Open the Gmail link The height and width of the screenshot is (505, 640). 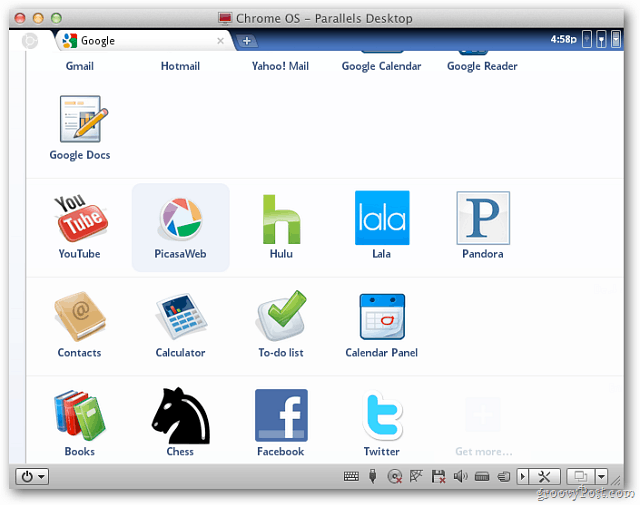[80, 66]
